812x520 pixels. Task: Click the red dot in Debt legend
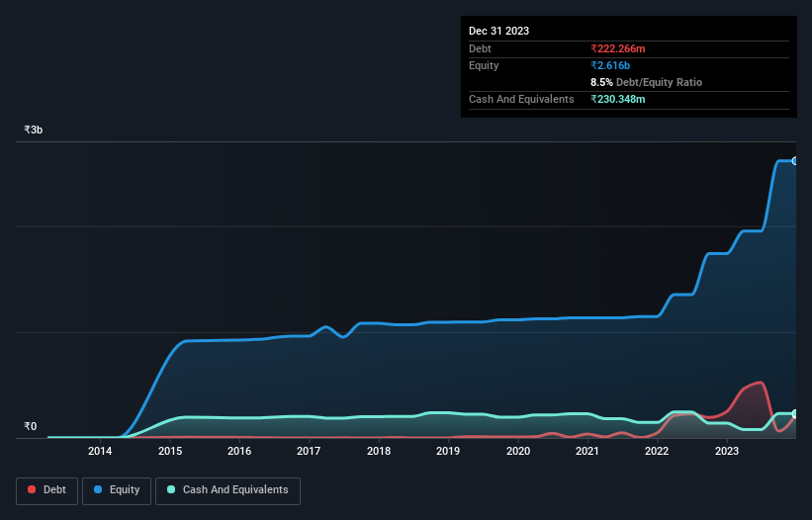[32, 489]
